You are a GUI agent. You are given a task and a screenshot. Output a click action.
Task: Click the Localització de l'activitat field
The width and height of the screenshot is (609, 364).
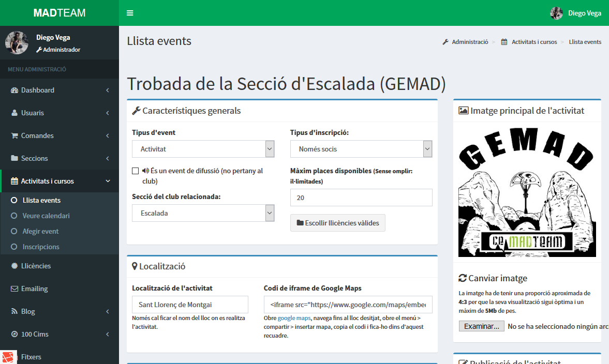(190, 305)
